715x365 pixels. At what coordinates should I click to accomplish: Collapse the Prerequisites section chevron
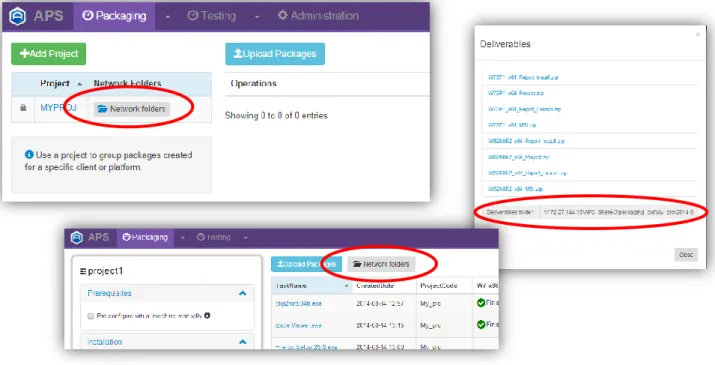click(x=243, y=293)
